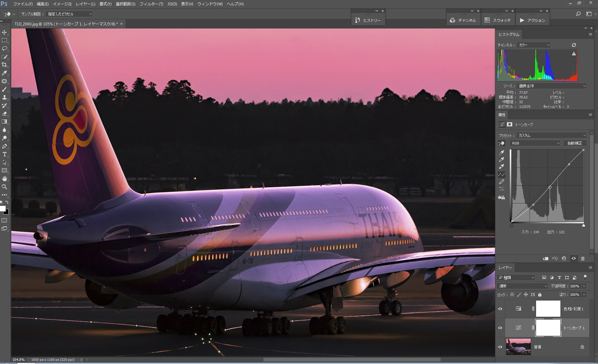Click the curves on-image adjustment hand icon
Image resolution: width=598 pixels, height=364 pixels.
[501, 143]
